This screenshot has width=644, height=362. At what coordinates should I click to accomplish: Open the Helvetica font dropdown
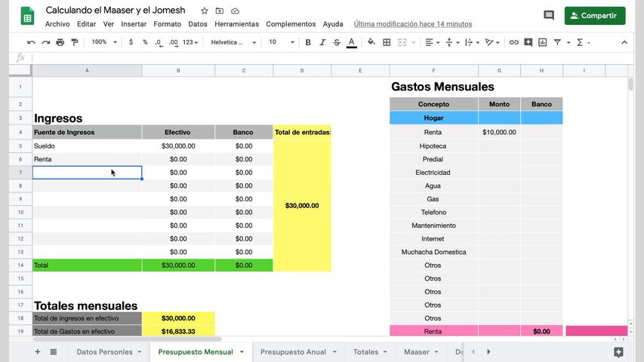(x=233, y=42)
